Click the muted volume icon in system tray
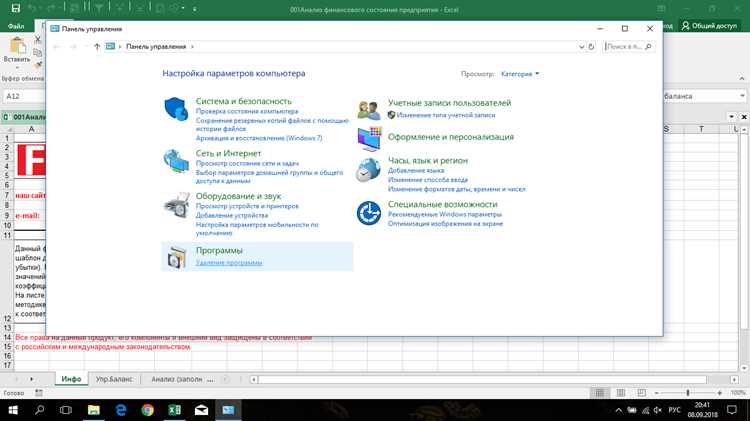750x421 pixels. (658, 410)
